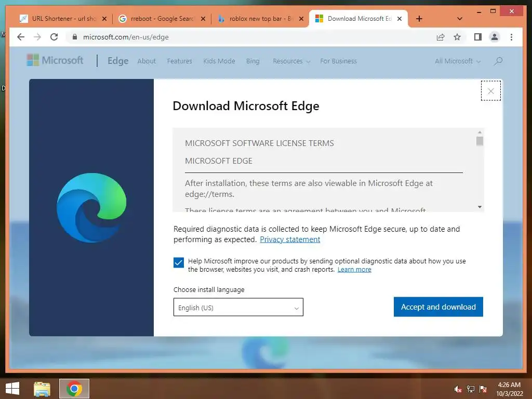Viewport: 532px width, 399px height.
Task: Open the Windows Start menu
Action: click(x=12, y=389)
